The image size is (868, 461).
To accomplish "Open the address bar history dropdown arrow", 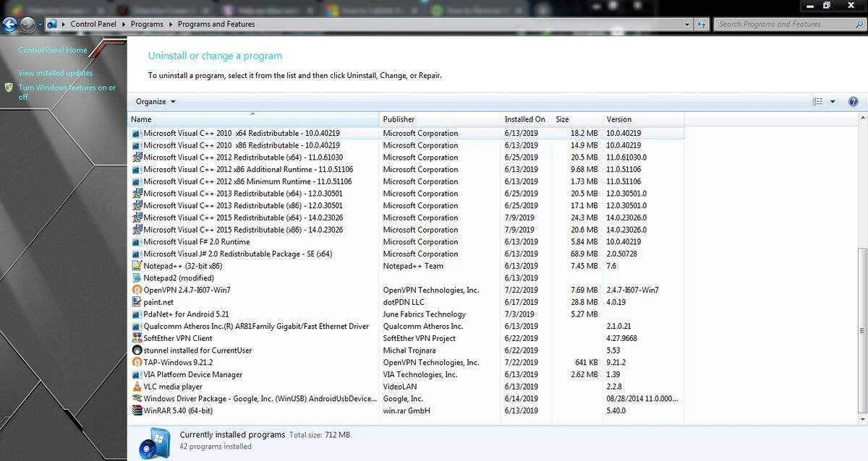I will click(687, 24).
